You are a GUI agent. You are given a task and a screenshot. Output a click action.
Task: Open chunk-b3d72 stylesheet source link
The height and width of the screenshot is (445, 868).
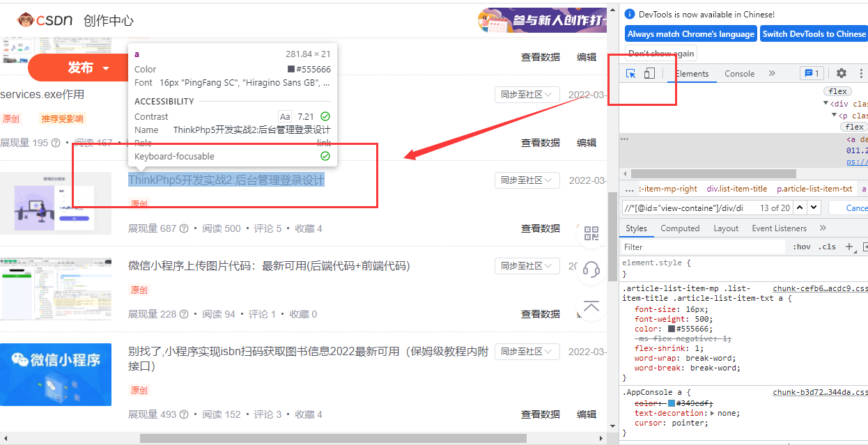[820, 393]
